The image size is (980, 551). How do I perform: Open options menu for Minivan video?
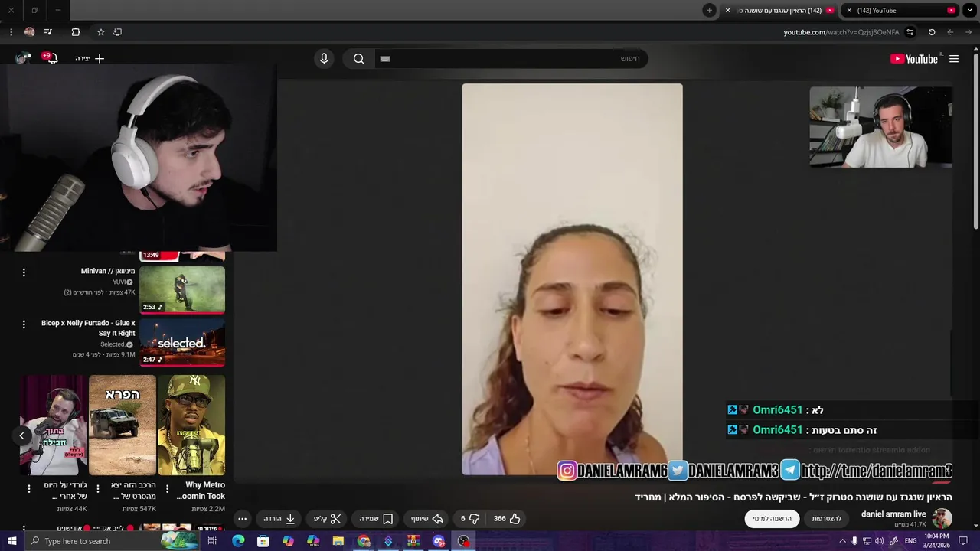(x=24, y=272)
